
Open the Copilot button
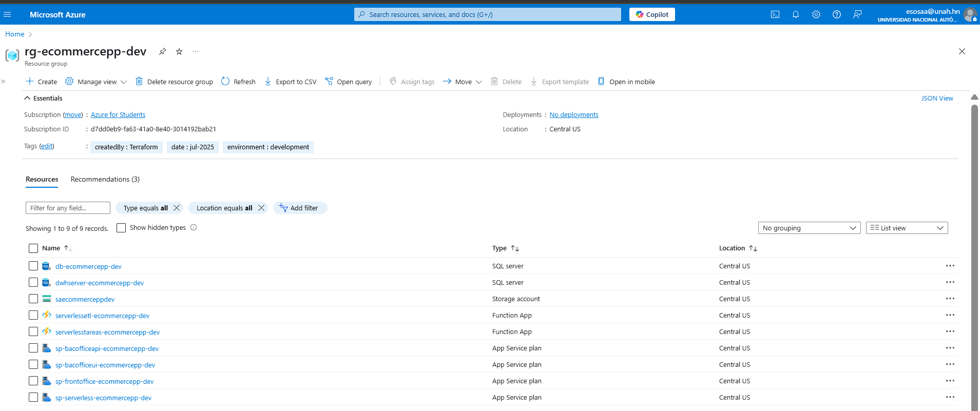coord(652,14)
